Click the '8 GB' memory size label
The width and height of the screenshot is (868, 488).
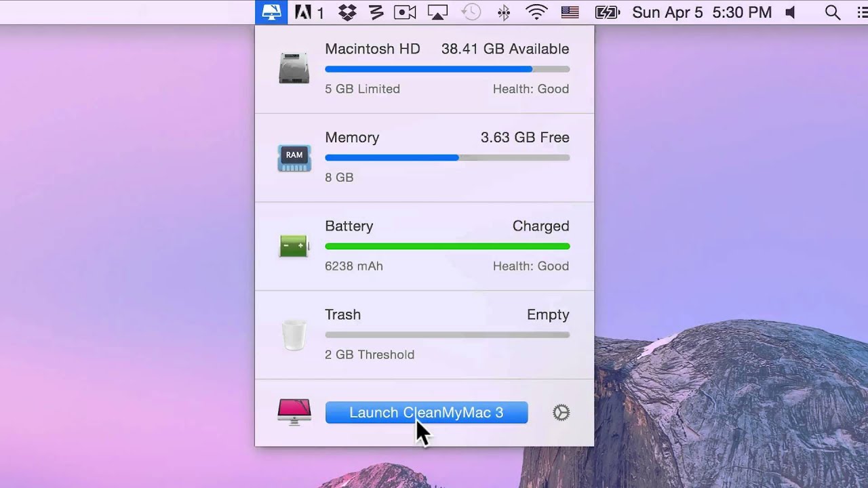coord(339,178)
